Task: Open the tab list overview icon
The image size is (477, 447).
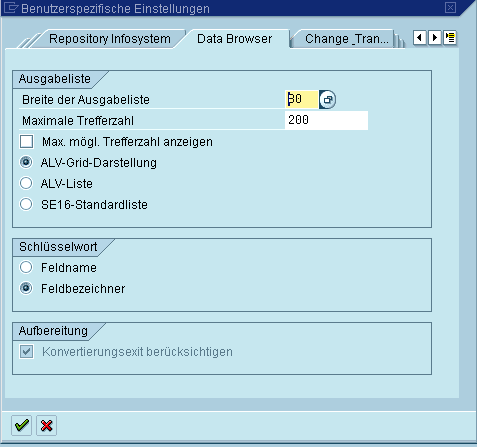Action: 450,38
